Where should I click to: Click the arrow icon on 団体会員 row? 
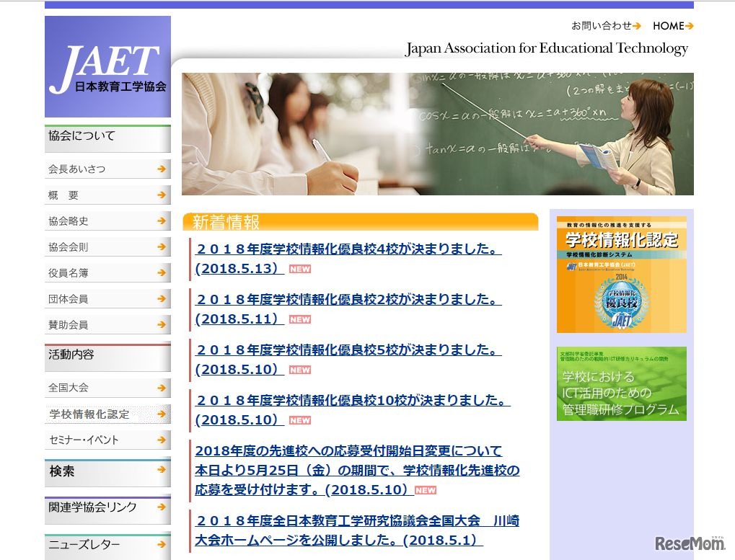tap(162, 298)
